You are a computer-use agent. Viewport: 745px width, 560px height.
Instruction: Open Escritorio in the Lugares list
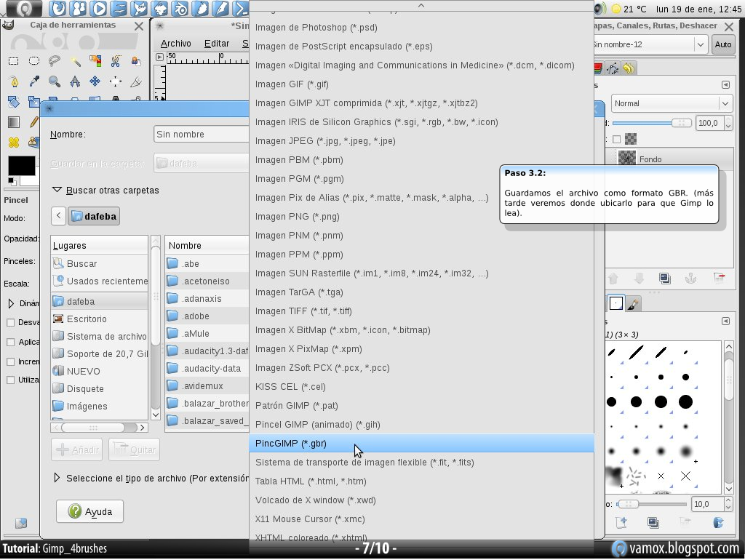click(99, 319)
